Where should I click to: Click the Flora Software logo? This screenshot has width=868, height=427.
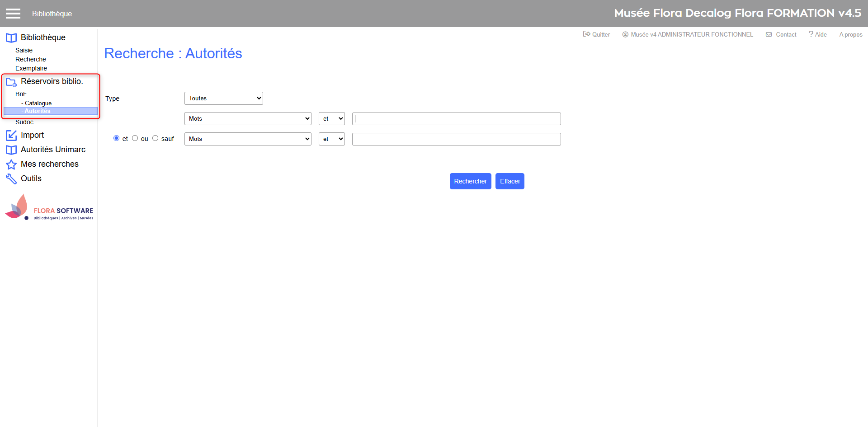(49, 208)
